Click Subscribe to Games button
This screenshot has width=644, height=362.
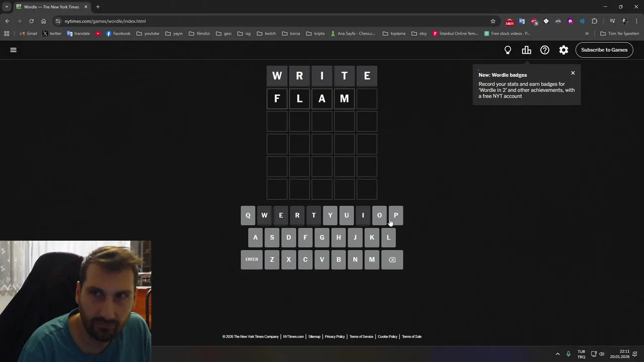click(604, 50)
